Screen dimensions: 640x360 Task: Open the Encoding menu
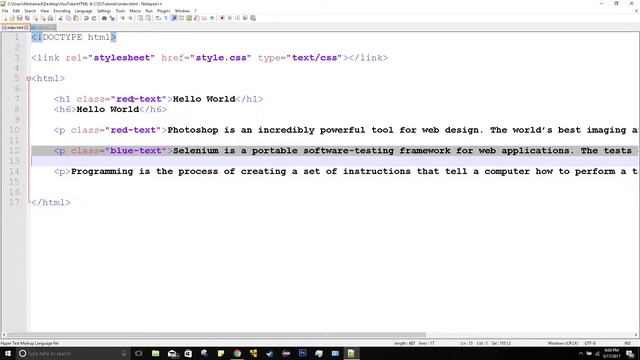(62, 11)
